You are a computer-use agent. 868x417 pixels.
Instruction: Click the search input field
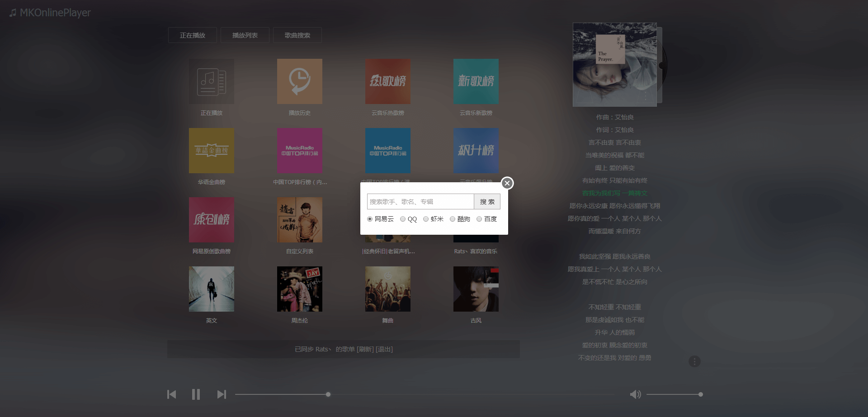[x=420, y=202]
